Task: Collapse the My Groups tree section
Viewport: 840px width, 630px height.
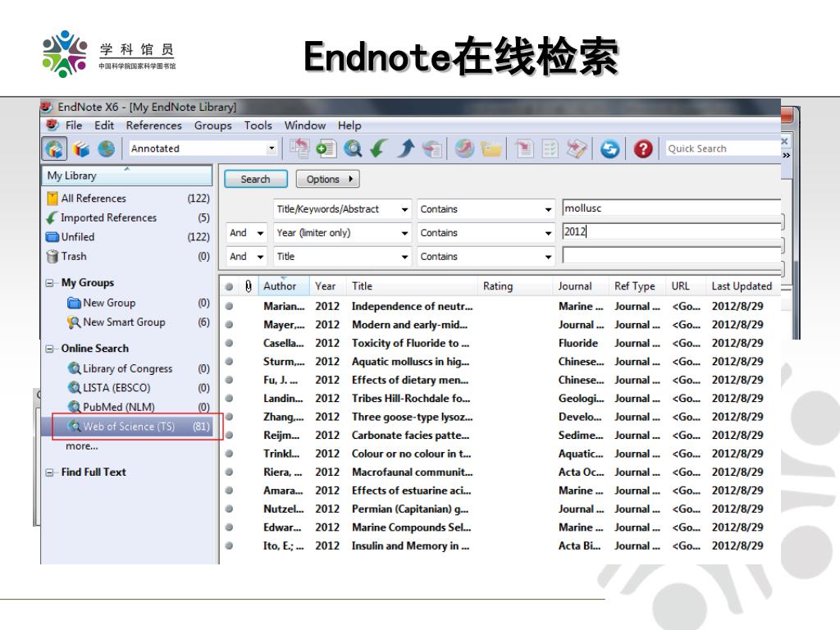Action: (x=50, y=283)
